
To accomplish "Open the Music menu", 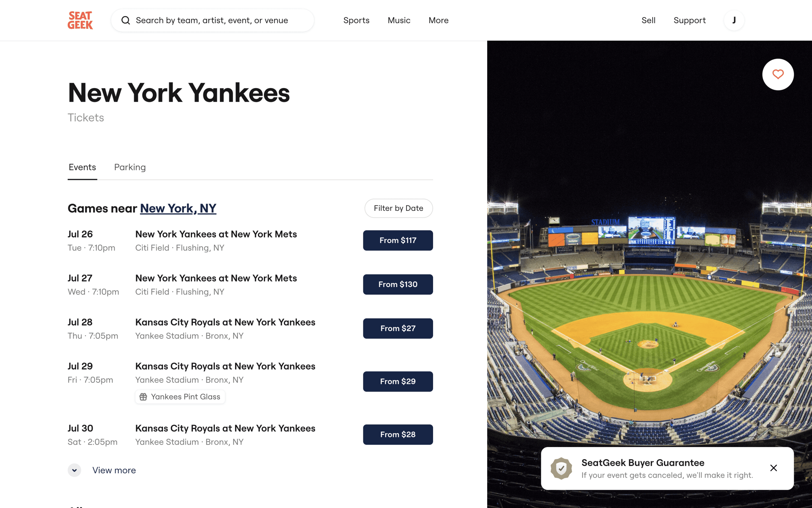I will 399,20.
